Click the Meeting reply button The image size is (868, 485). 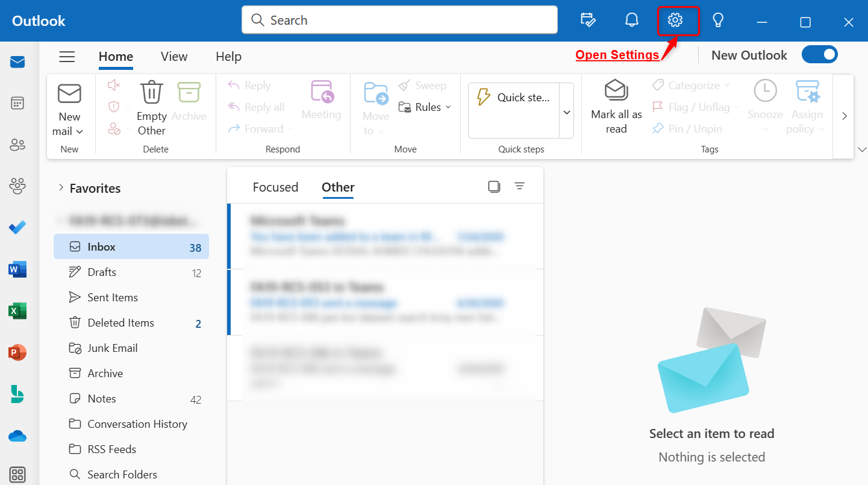[x=322, y=100]
